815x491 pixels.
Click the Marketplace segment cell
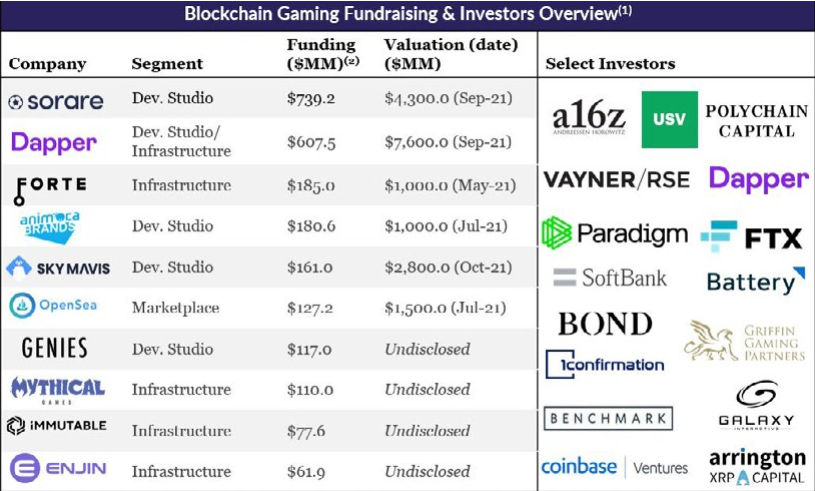[176, 308]
